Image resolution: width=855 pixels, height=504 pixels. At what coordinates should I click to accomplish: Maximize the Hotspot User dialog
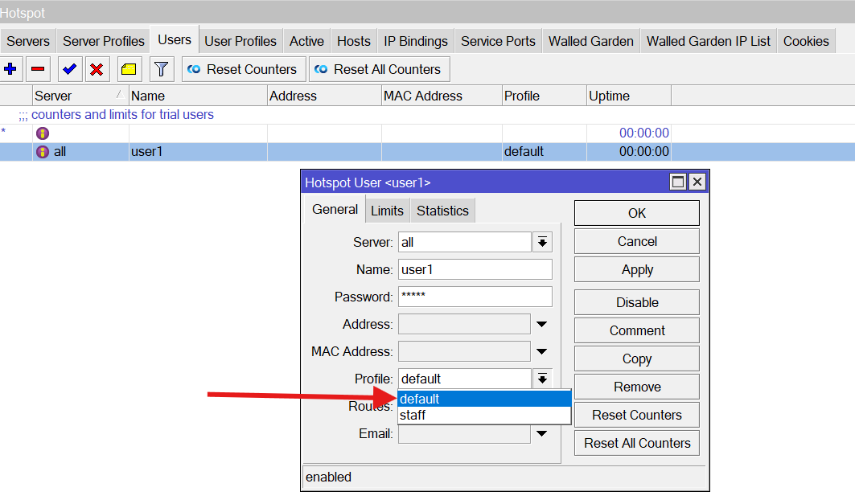click(678, 182)
